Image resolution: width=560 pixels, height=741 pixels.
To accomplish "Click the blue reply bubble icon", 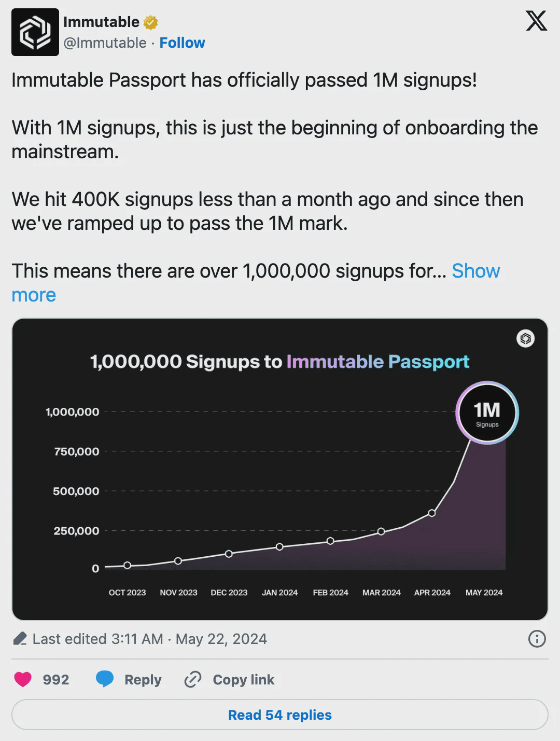I will [105, 679].
